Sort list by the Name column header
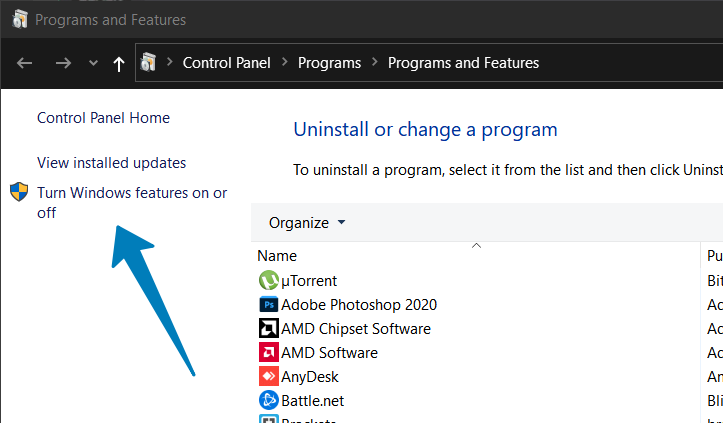Screen dimensions: 723x423 coord(277,256)
